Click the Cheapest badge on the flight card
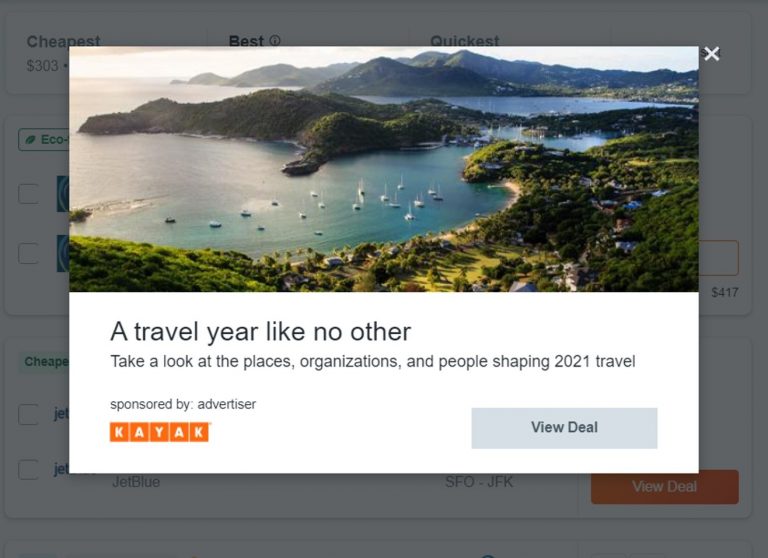Screen dimensions: 768x558 pos(44,362)
